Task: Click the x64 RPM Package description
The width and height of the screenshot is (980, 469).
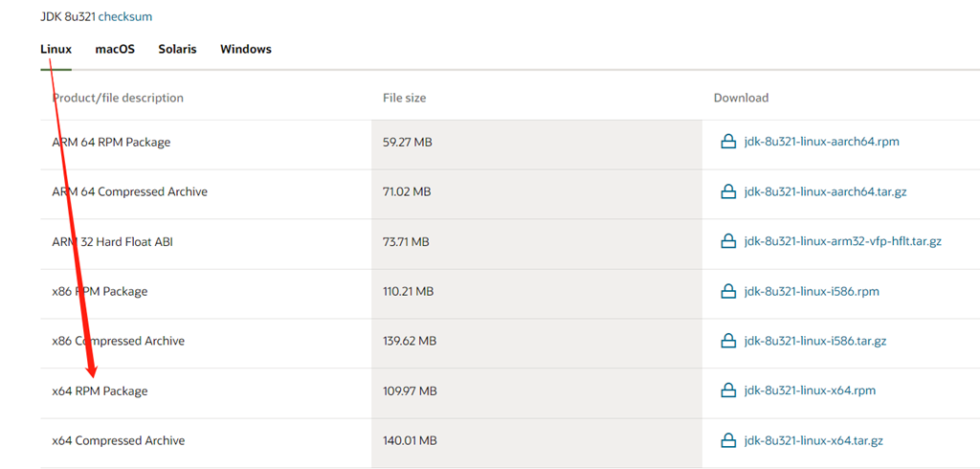Action: point(100,391)
